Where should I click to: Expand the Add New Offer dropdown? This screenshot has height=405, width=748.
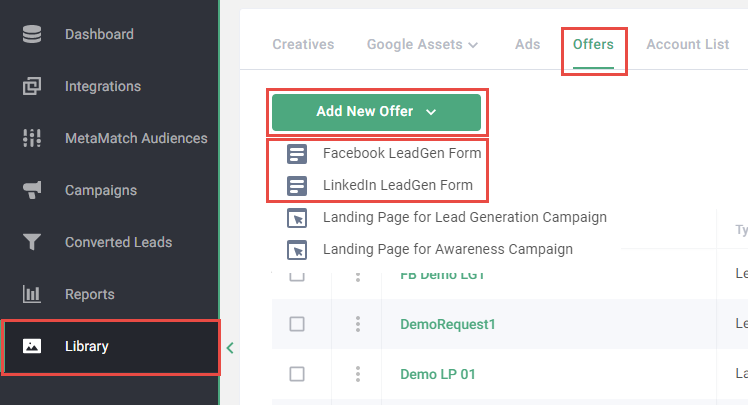(376, 112)
